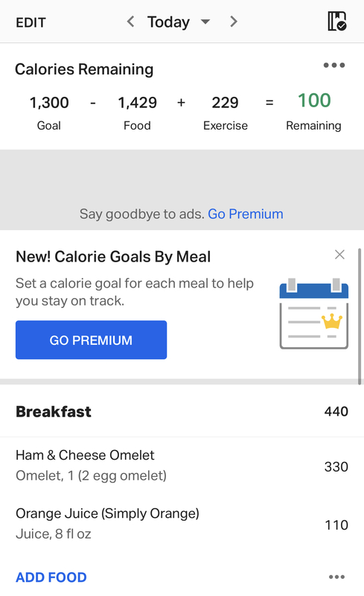Click the vertical scrollbar on the right
The width and height of the screenshot is (364, 596).
pyautogui.click(x=360, y=316)
